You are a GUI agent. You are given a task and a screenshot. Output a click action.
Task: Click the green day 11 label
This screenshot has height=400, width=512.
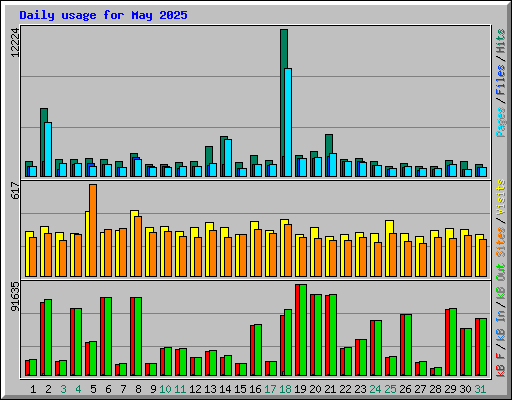pos(180,389)
